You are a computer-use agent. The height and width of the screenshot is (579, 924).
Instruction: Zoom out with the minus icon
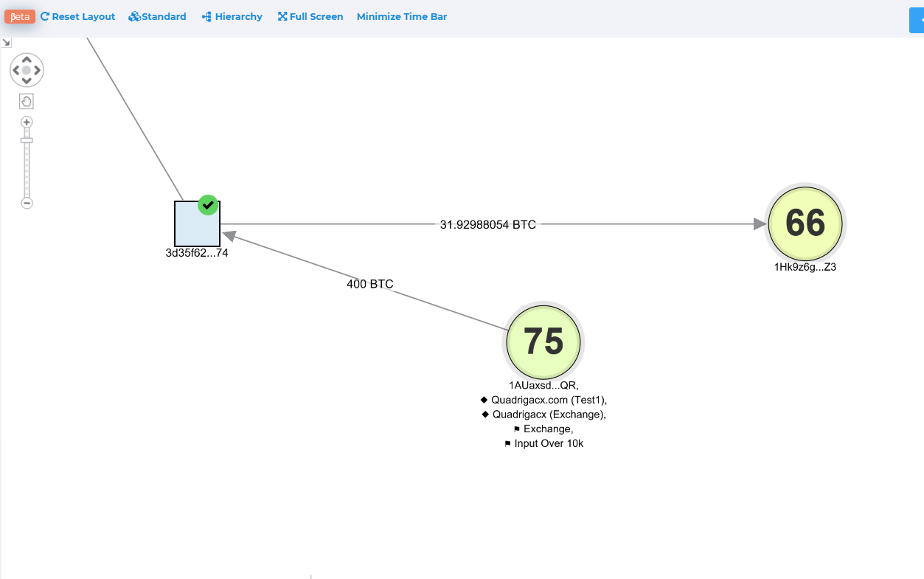click(x=27, y=203)
